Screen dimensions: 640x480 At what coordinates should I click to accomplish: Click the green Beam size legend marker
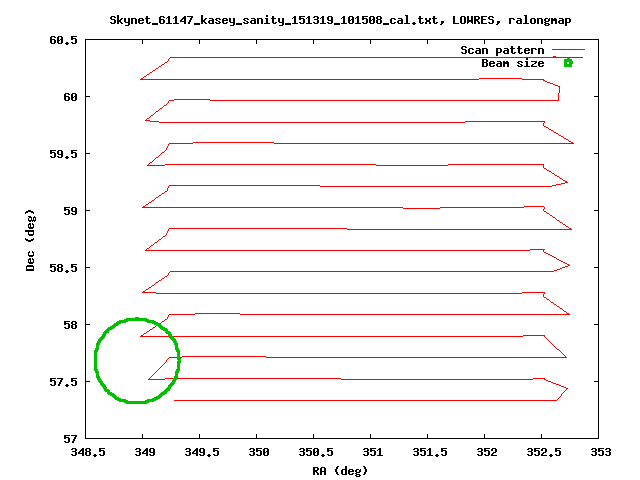567,63
